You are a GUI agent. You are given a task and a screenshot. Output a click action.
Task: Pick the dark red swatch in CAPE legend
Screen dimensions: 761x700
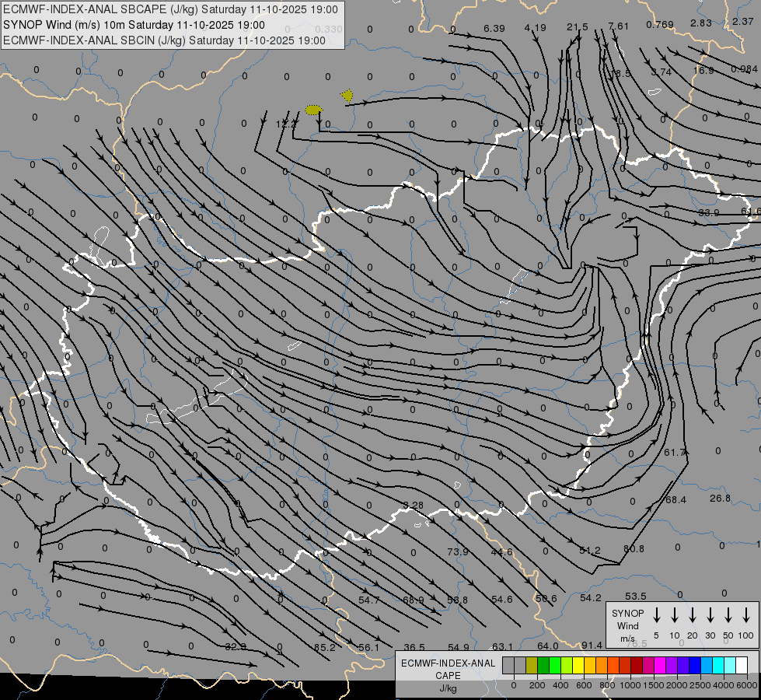(x=637, y=666)
